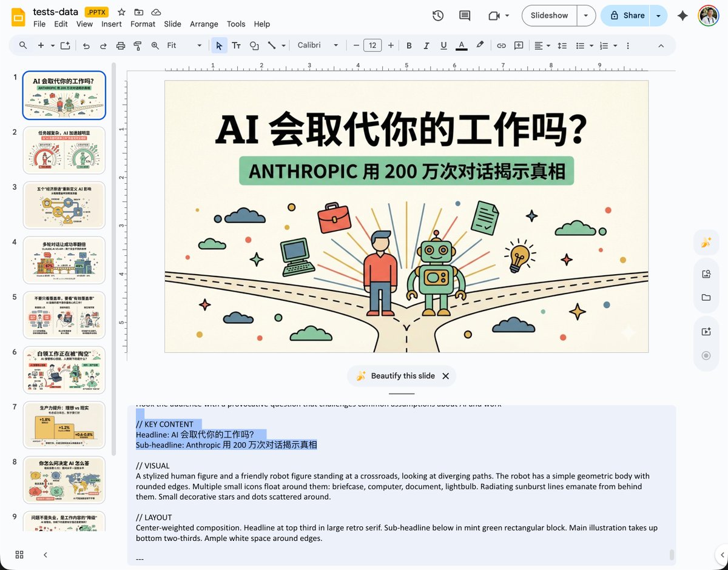This screenshot has width=728, height=570.
Task: Check the cloud document status icon
Action: click(x=156, y=12)
